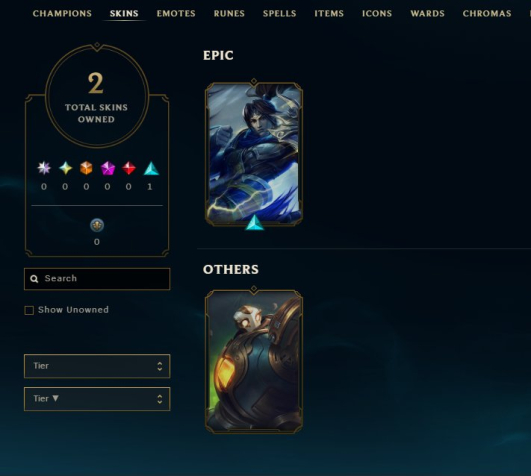The height and width of the screenshot is (476, 531).
Task: Click the magenta pentagon rarity gem icon
Action: point(108,168)
